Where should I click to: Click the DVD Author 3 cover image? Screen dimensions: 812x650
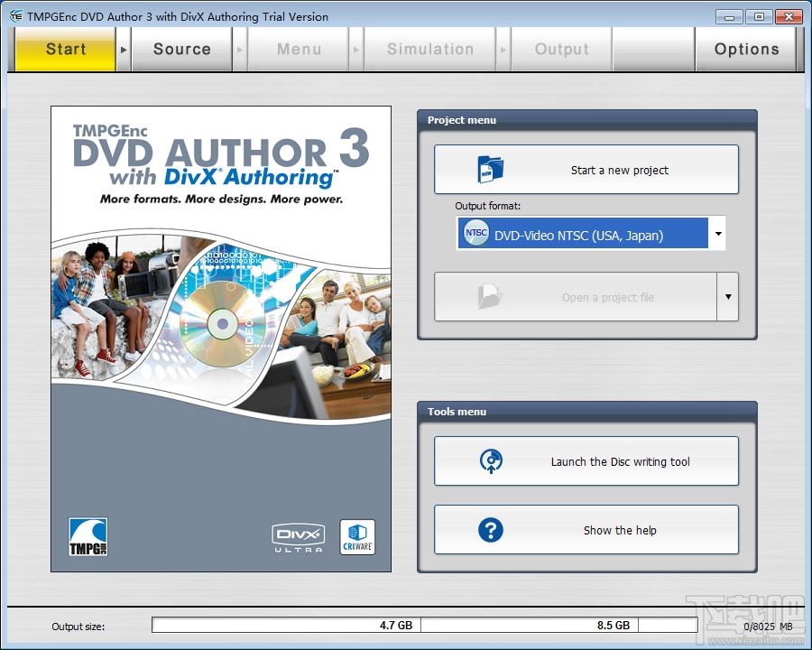[221, 339]
